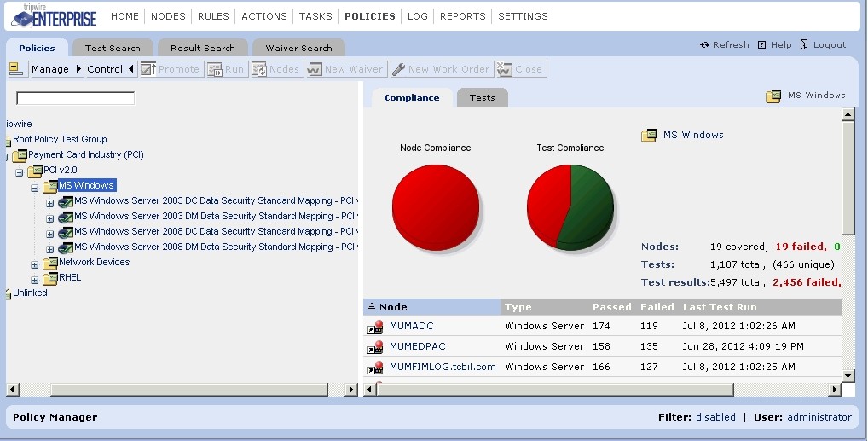Open the Control dropdown menu
Viewport: 868px width, 441px height.
pyautogui.click(x=111, y=69)
